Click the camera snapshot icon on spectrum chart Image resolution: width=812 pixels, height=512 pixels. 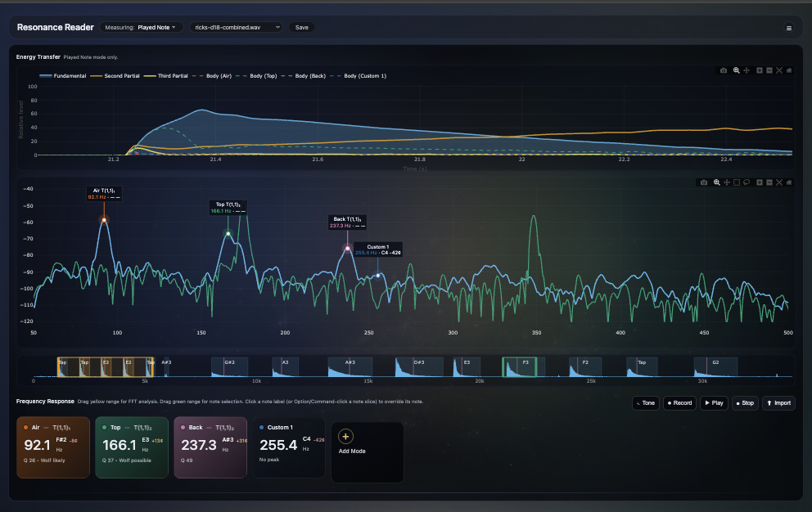tap(704, 182)
